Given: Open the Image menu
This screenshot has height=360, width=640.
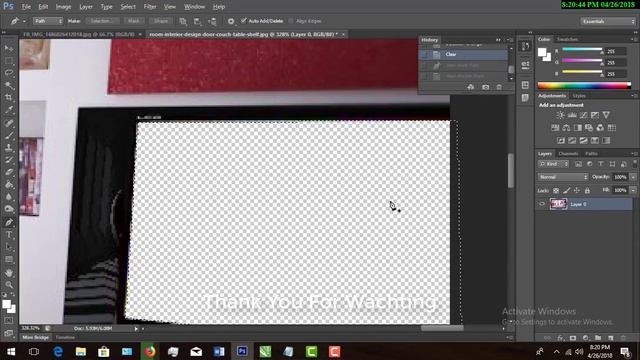Looking at the screenshot, I should coord(63,7).
